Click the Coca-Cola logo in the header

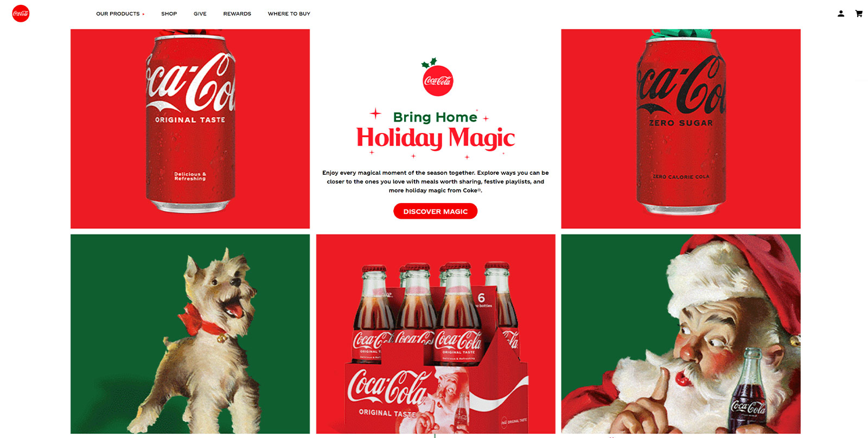click(21, 14)
